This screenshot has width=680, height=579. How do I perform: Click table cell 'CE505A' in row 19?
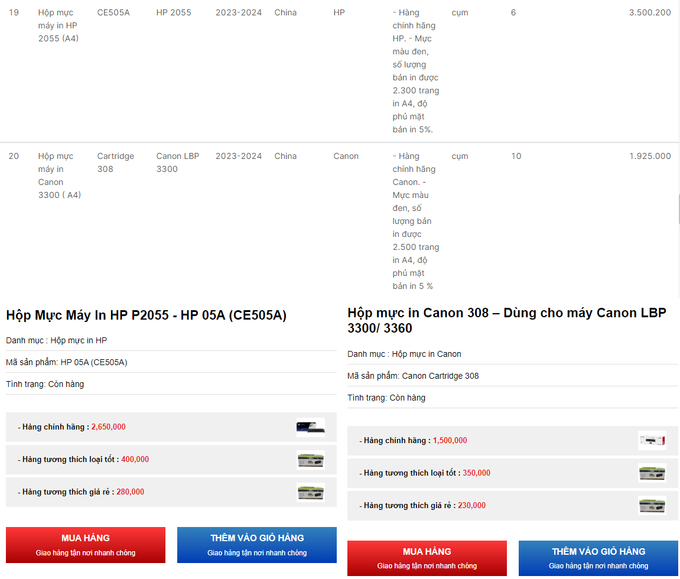114,13
